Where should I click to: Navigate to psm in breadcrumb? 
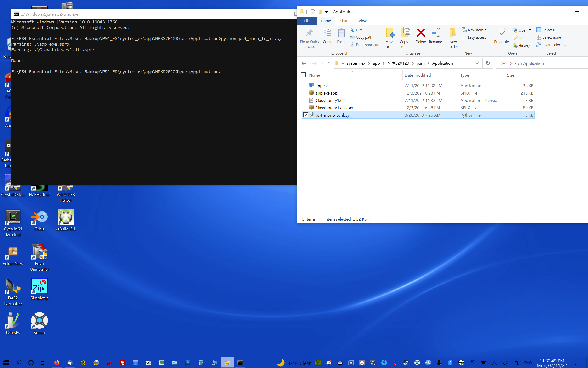(x=421, y=63)
